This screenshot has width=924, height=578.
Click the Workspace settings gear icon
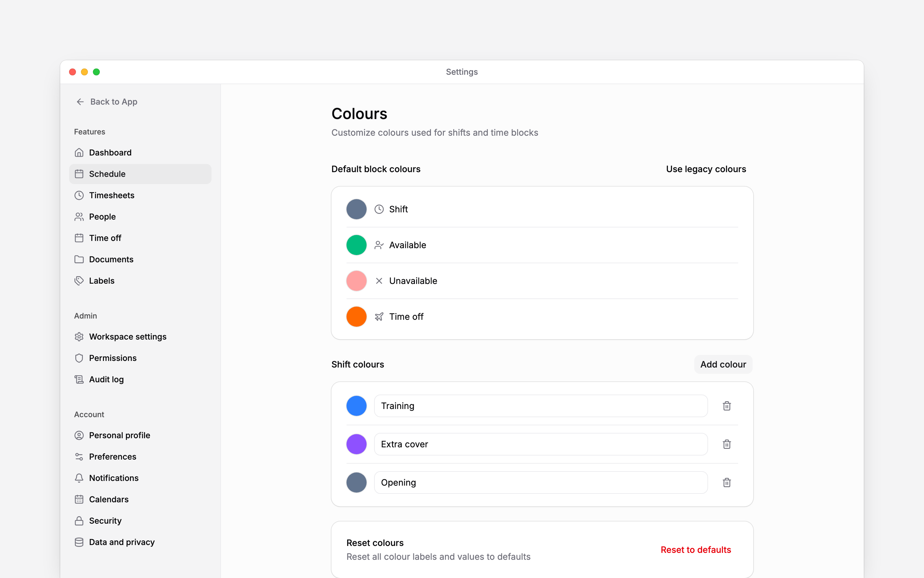point(79,337)
